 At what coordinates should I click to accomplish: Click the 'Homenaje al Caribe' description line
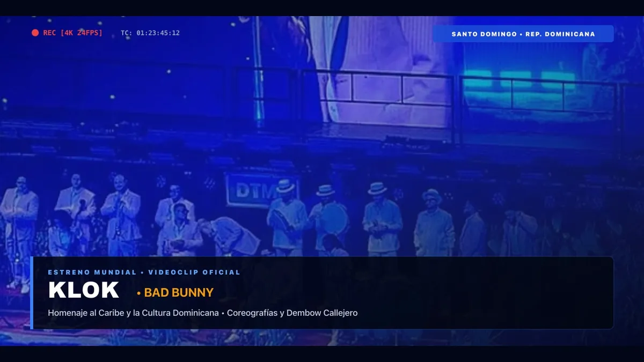click(x=202, y=313)
